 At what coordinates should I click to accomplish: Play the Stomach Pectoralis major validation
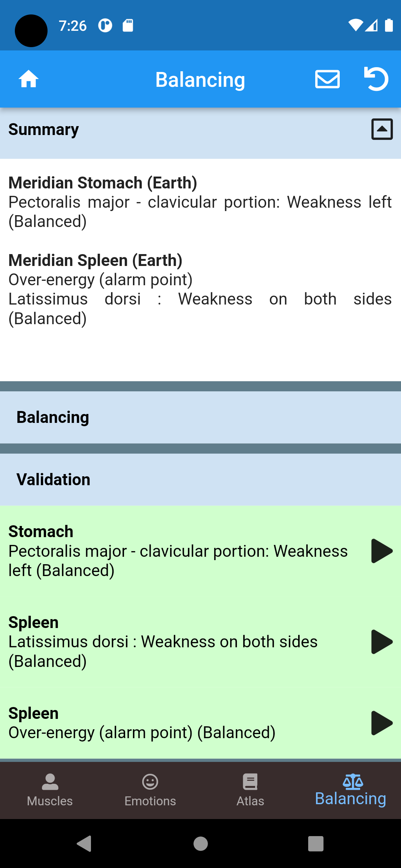click(x=382, y=551)
